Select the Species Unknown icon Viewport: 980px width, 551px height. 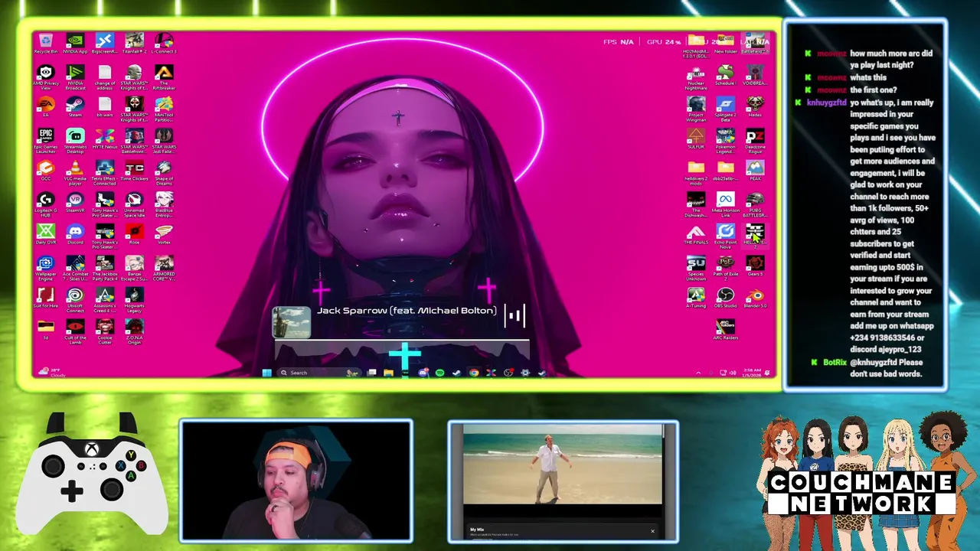pos(695,268)
